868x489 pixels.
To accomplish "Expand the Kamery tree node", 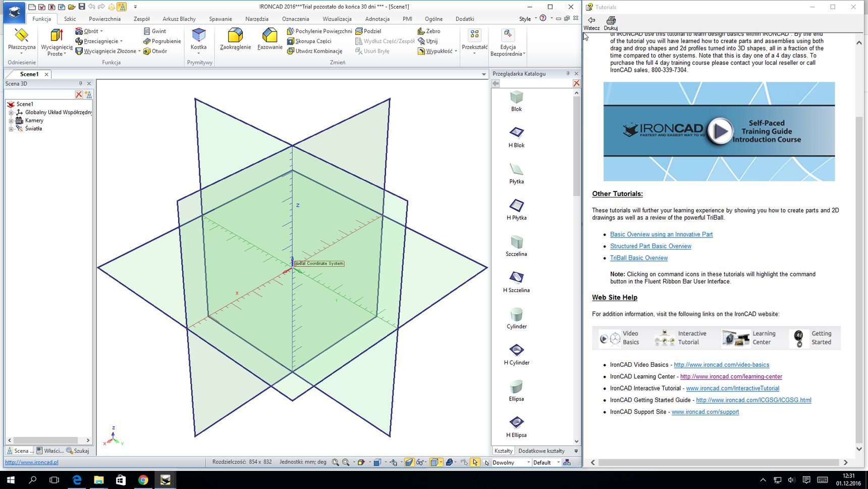I will (x=11, y=121).
